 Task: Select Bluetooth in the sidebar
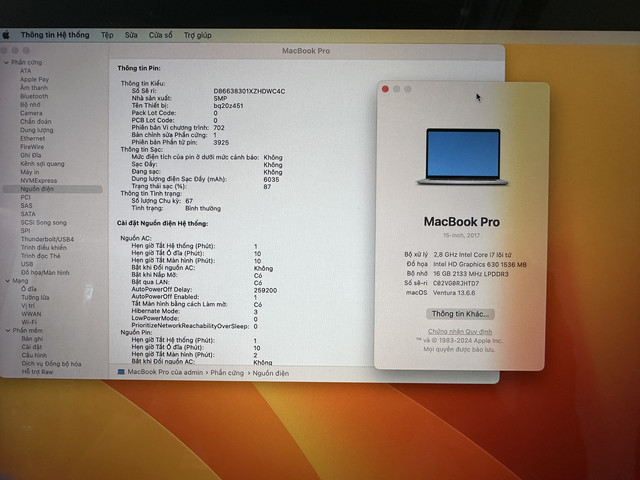(x=34, y=96)
